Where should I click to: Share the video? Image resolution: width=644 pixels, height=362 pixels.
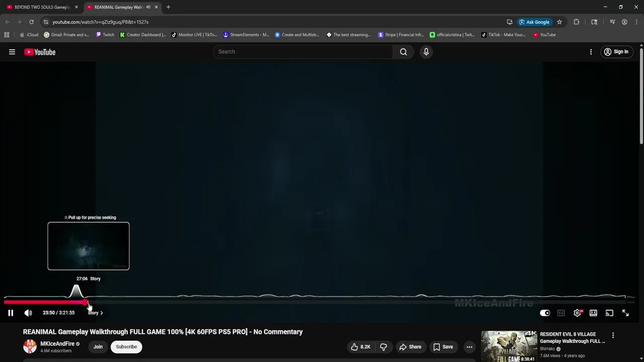[410, 346]
